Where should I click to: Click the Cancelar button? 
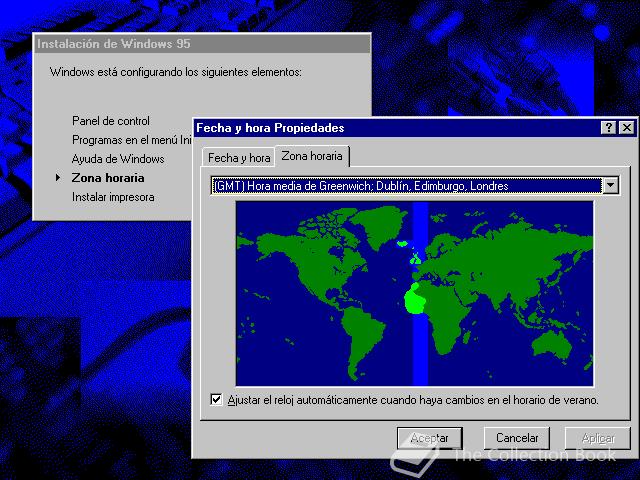click(517, 438)
